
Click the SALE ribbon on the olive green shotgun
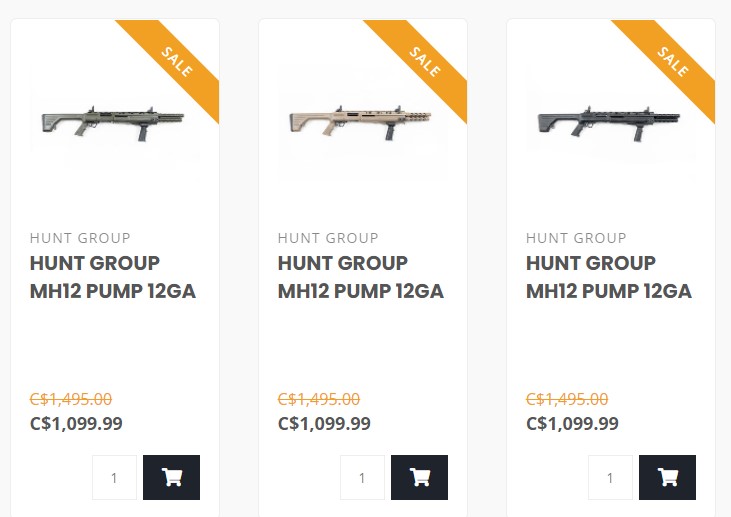[x=178, y=62]
